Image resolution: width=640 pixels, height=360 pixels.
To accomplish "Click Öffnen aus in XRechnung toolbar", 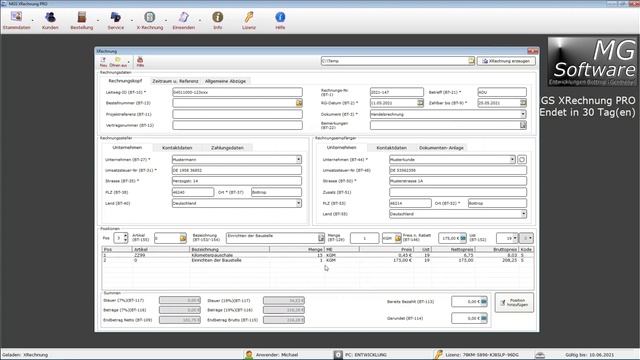I will point(118,62).
